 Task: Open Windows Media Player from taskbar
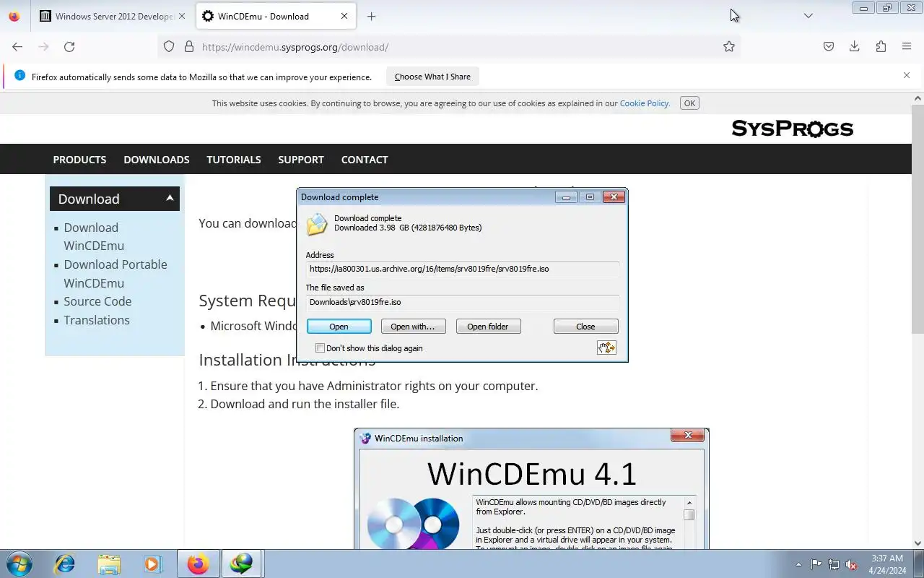[152, 564]
